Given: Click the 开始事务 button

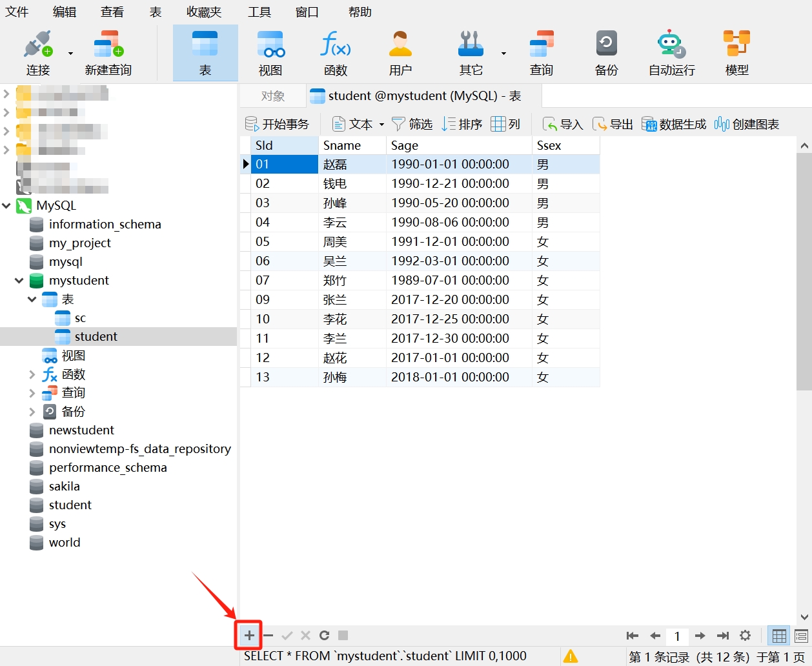Looking at the screenshot, I should (278, 124).
